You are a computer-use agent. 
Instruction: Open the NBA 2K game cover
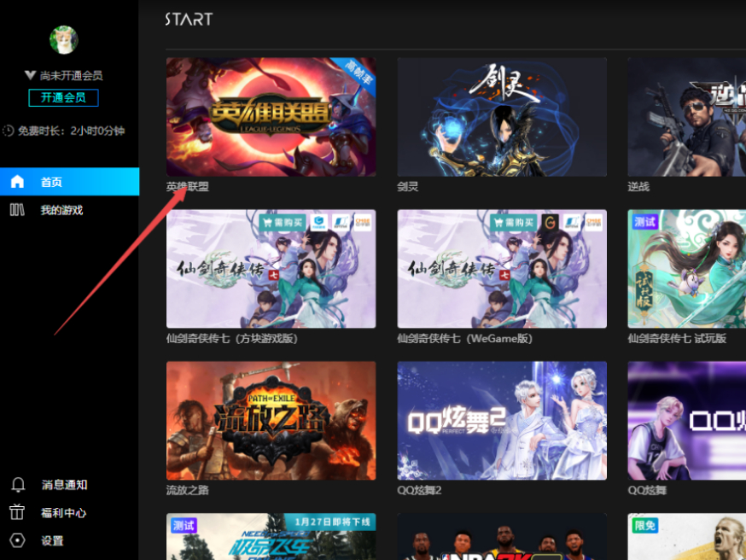pyautogui.click(x=502, y=537)
